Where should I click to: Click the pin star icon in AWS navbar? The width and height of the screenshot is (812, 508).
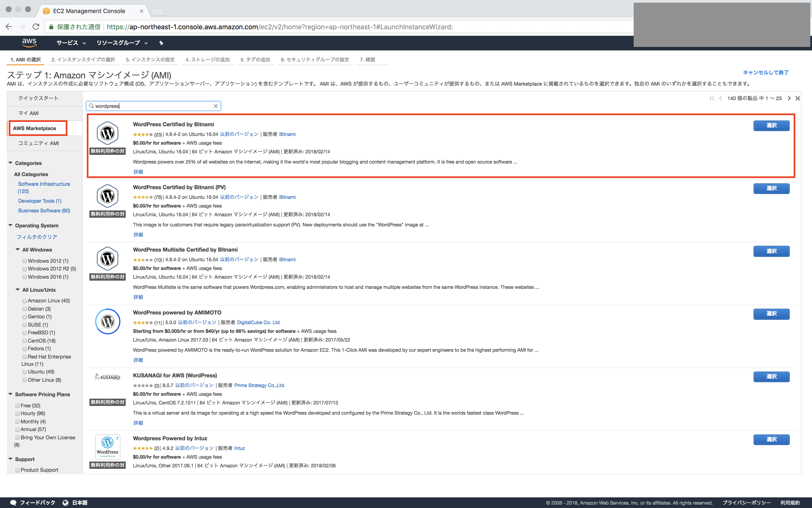161,43
